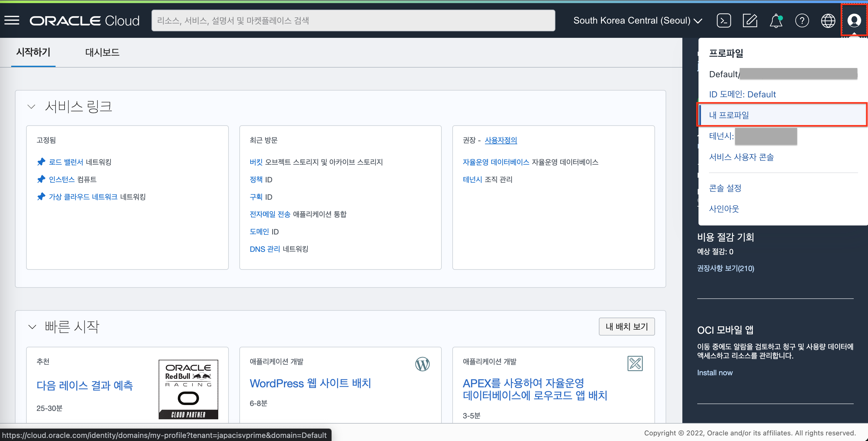Select 내 프로파일 in profile menu
868x441 pixels.
(x=782, y=115)
